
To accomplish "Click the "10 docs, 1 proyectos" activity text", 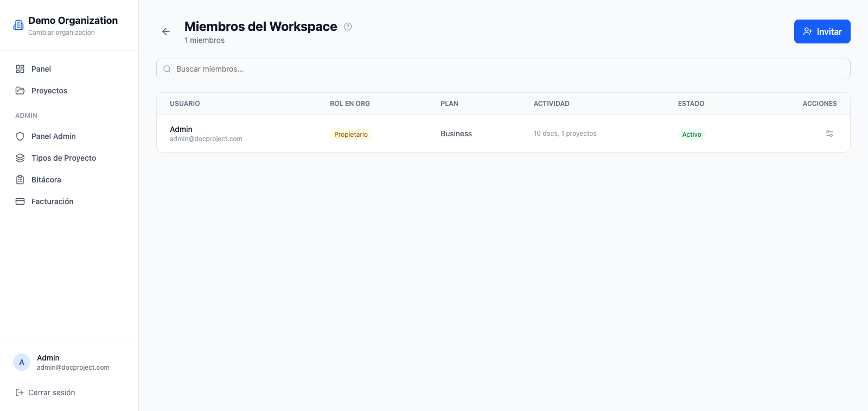I will point(565,134).
